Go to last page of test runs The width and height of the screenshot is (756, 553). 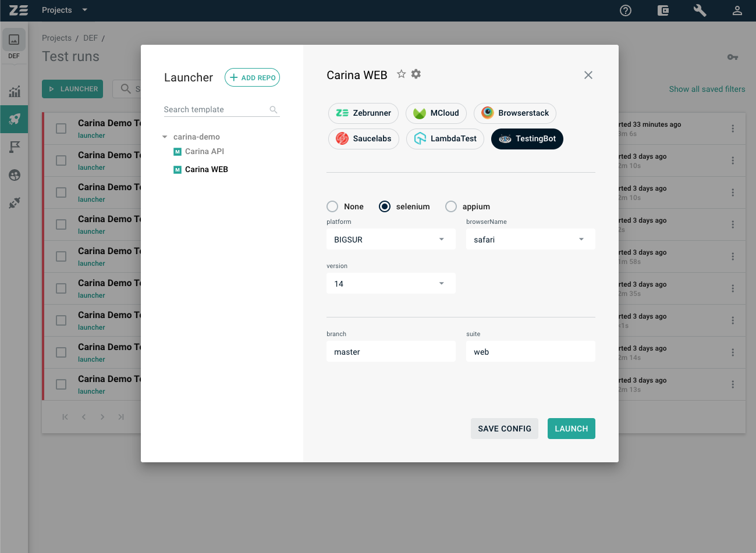[x=121, y=417]
